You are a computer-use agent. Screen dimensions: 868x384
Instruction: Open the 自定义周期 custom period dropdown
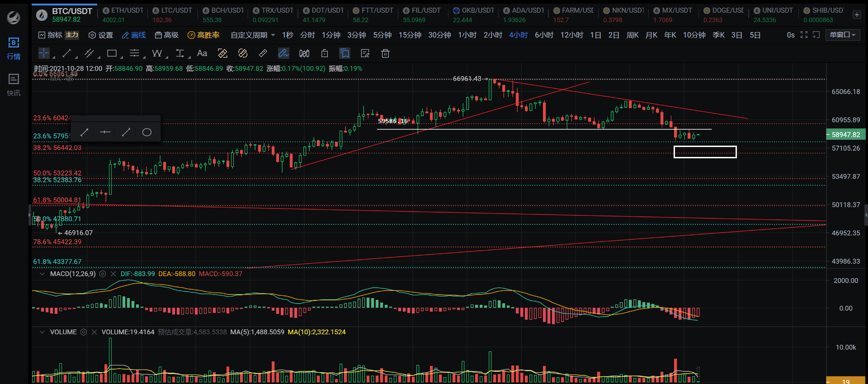pyautogui.click(x=253, y=35)
